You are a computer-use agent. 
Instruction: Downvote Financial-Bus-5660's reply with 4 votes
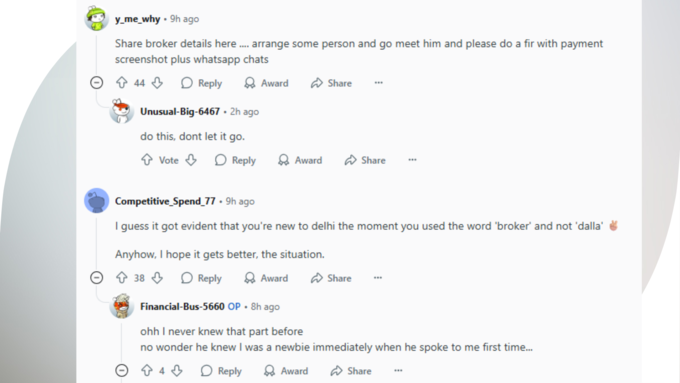177,370
